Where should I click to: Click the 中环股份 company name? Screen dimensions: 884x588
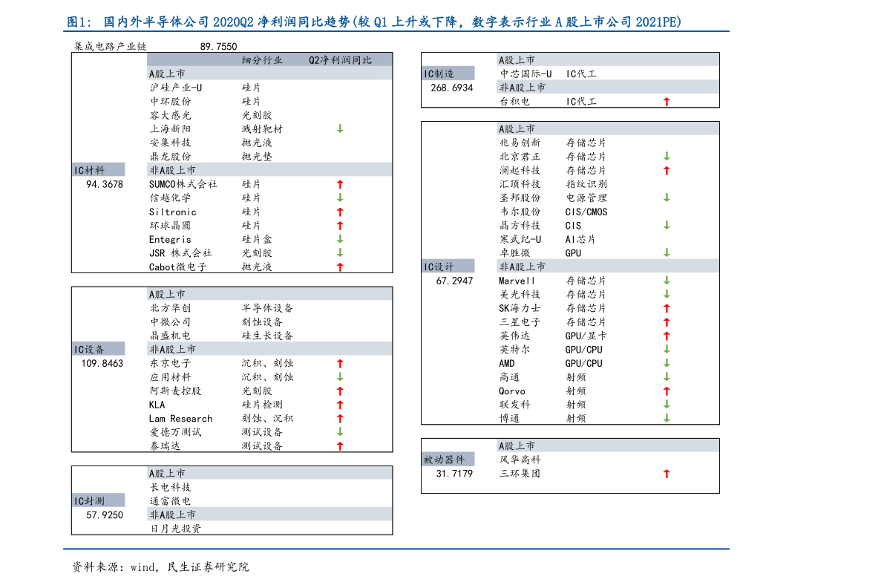[x=170, y=102]
